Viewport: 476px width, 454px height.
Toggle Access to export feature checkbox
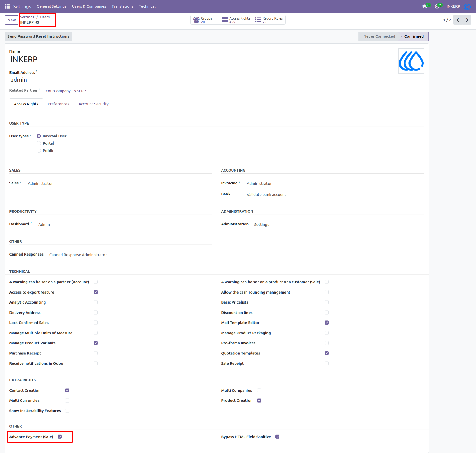pyautogui.click(x=96, y=292)
